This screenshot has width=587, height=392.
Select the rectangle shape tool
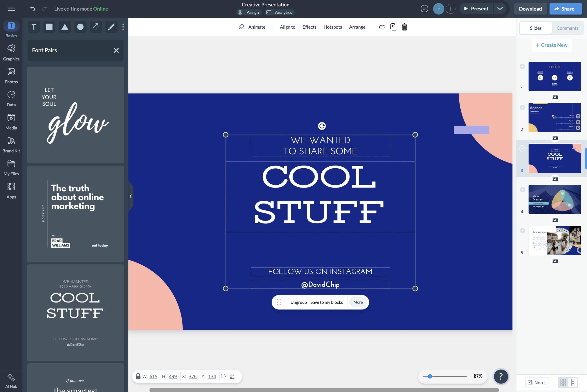pyautogui.click(x=49, y=27)
